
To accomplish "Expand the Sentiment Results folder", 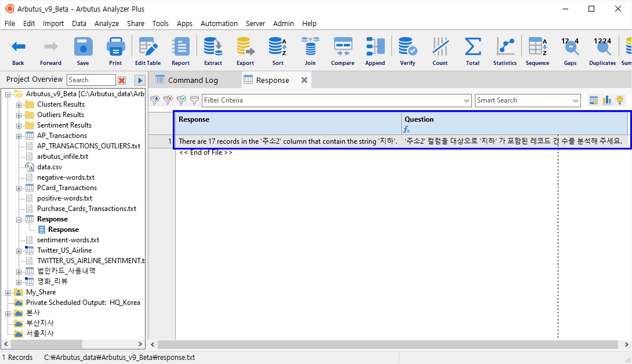I will click(19, 126).
